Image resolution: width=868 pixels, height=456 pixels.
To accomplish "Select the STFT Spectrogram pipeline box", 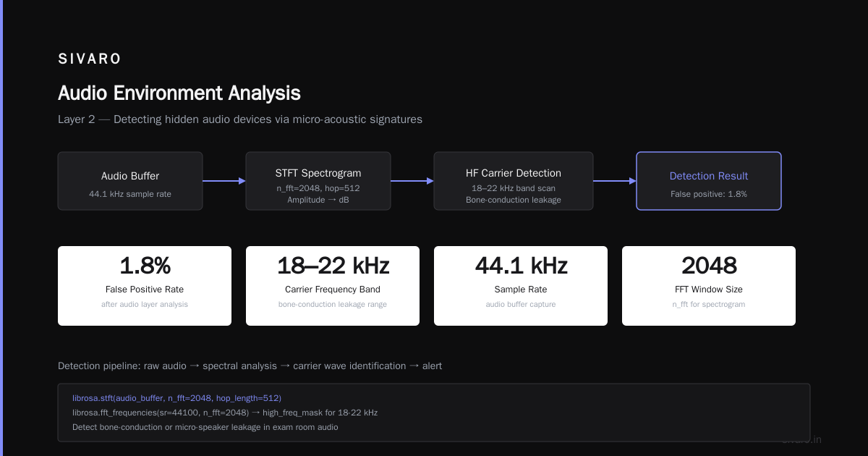I will pyautogui.click(x=318, y=181).
